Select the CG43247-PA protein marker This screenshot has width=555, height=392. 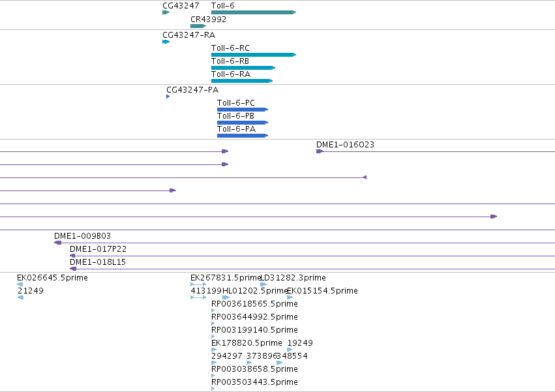pos(168,97)
